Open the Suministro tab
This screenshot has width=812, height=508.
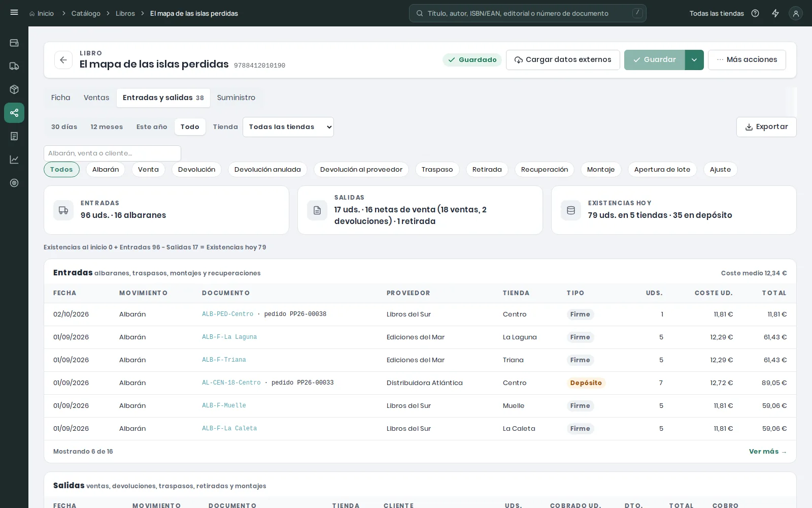(x=236, y=98)
